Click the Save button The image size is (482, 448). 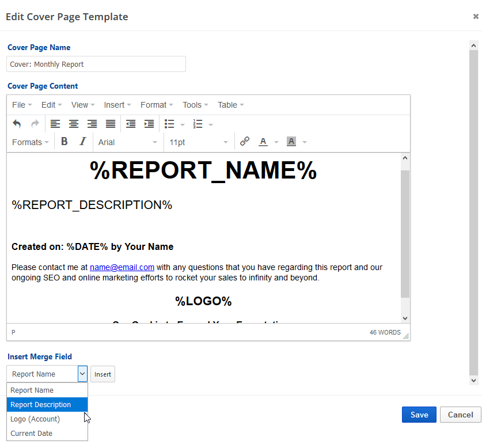click(x=419, y=415)
